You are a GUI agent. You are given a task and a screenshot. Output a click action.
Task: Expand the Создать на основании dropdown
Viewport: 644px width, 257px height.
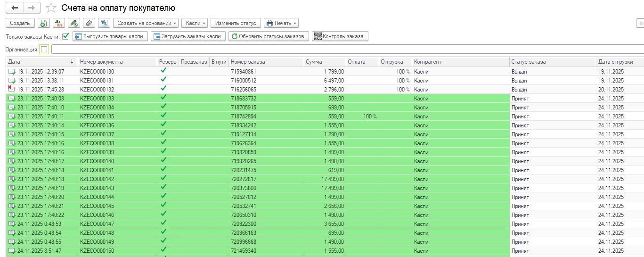pyautogui.click(x=146, y=23)
